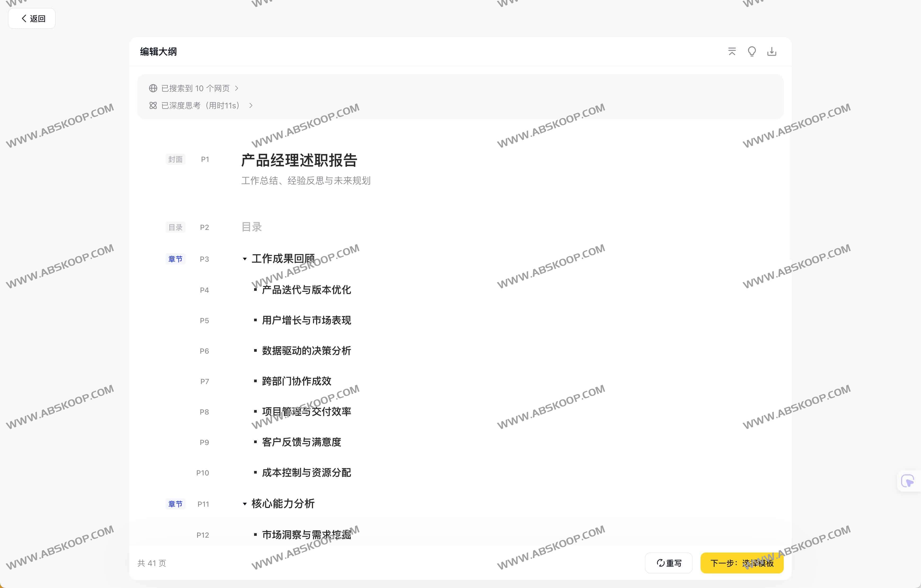Expand the 已深度思考 thinking details
Screen dimensions: 921x588
(200, 105)
